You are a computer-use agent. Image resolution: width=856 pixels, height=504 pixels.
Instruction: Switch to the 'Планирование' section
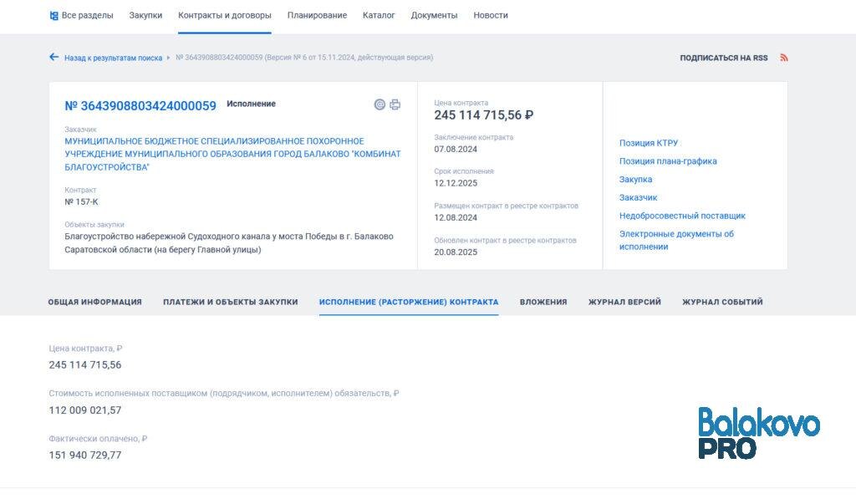click(x=318, y=14)
